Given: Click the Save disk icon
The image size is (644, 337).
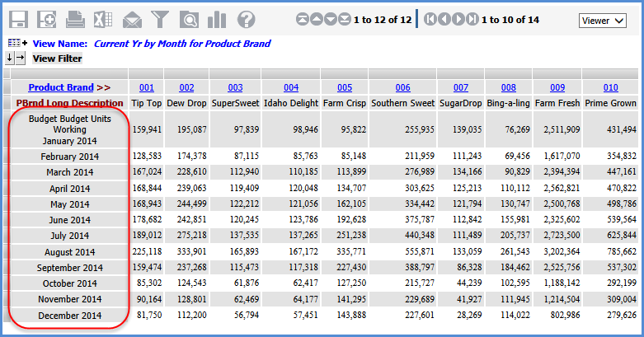Looking at the screenshot, I should [18, 19].
